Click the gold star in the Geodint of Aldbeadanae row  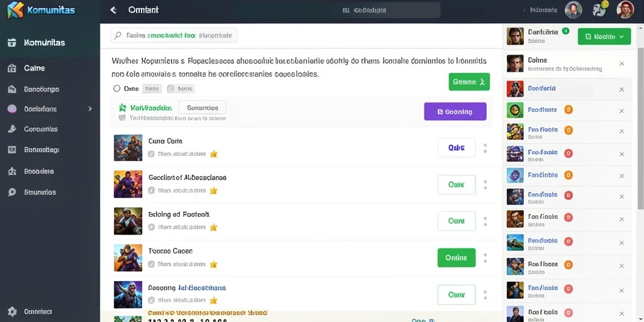pyautogui.click(x=213, y=191)
